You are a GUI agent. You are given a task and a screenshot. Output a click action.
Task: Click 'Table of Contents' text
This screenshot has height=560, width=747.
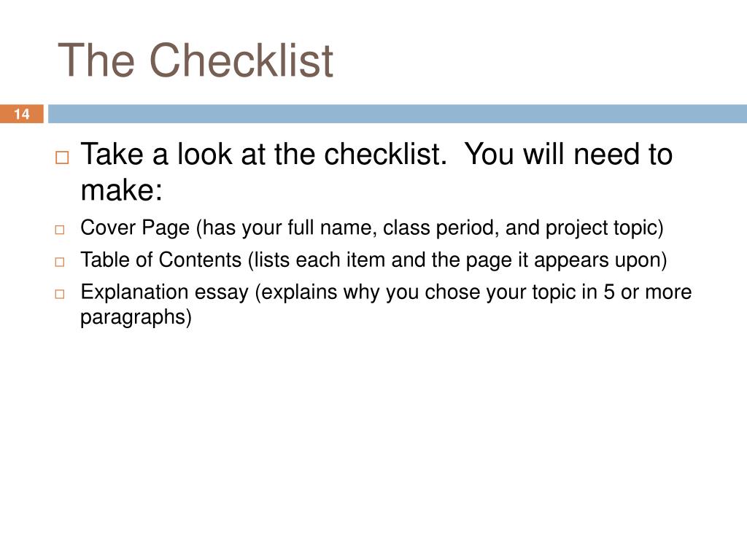(x=161, y=260)
